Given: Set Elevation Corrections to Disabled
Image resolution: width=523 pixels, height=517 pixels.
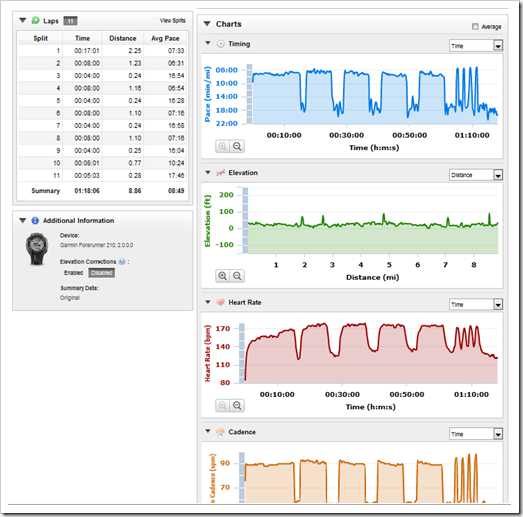Looking at the screenshot, I should pyautogui.click(x=102, y=273).
